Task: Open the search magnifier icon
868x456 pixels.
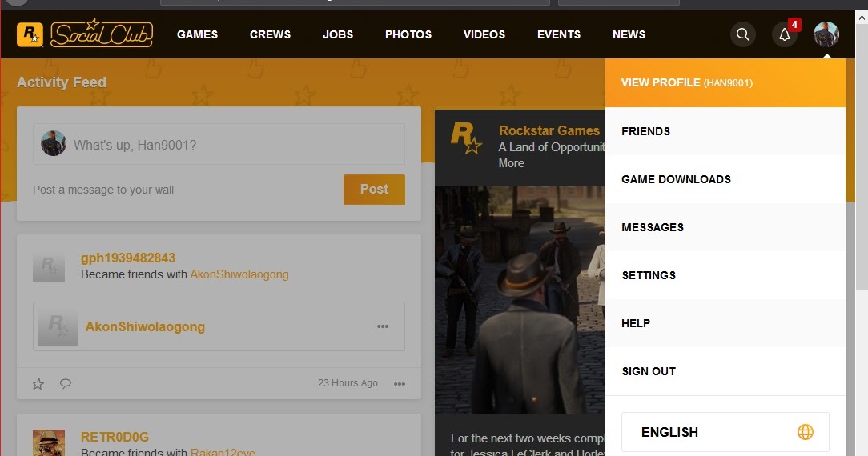Action: [743, 35]
